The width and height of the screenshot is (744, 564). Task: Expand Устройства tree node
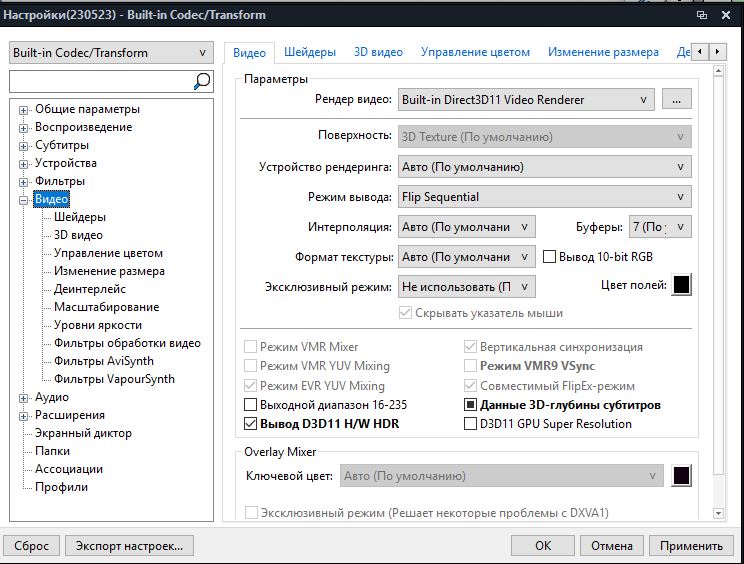[23, 164]
